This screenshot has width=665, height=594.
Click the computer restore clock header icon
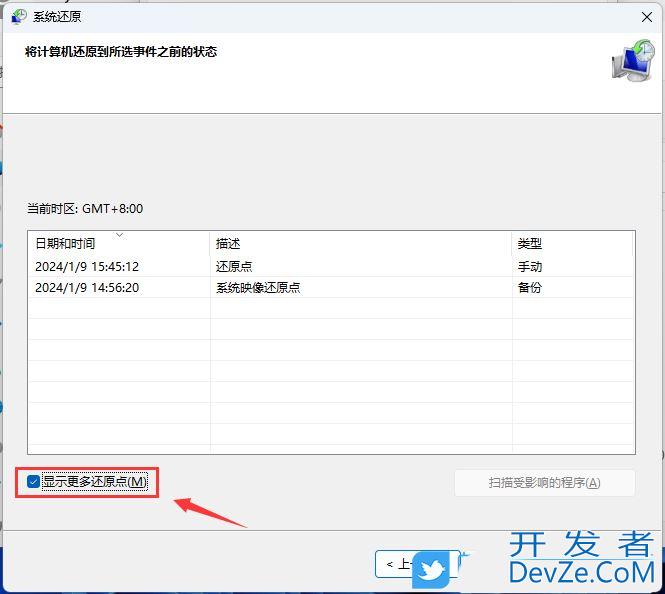coord(633,61)
